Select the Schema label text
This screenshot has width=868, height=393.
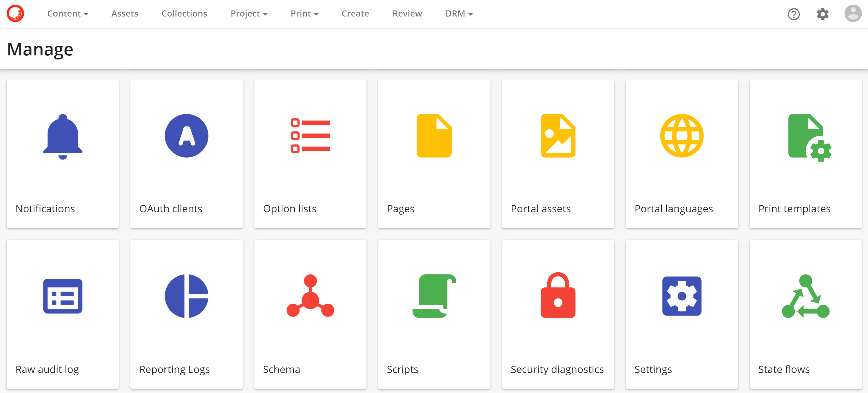281,369
